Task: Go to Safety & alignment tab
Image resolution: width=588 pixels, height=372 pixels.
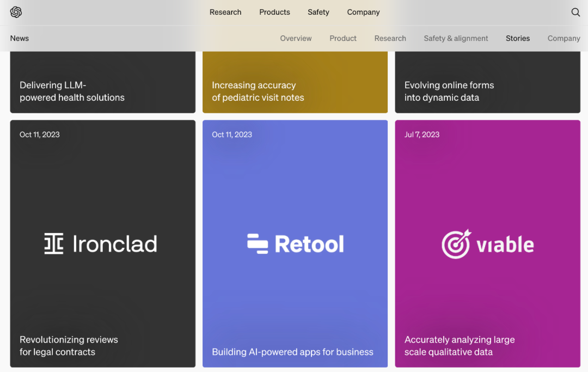Action: click(456, 38)
